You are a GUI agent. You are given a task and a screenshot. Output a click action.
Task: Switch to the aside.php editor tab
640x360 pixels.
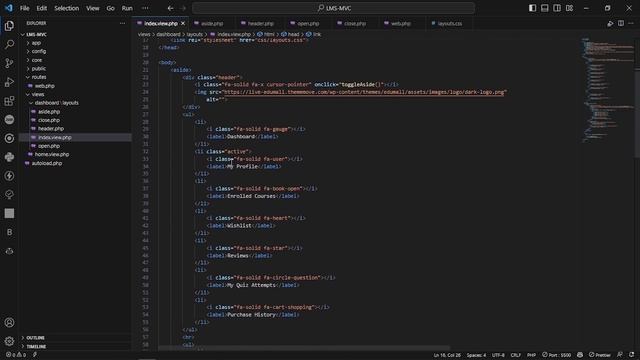pyautogui.click(x=211, y=24)
